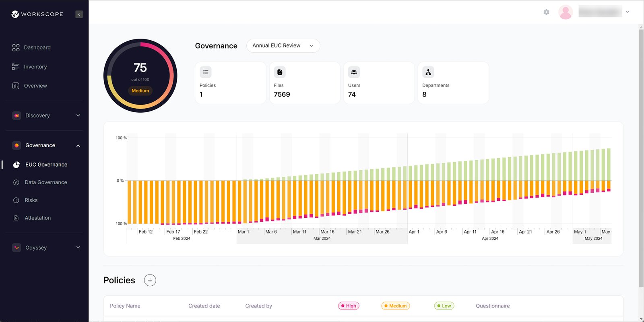Toggle the Low risk filter badge

444,306
